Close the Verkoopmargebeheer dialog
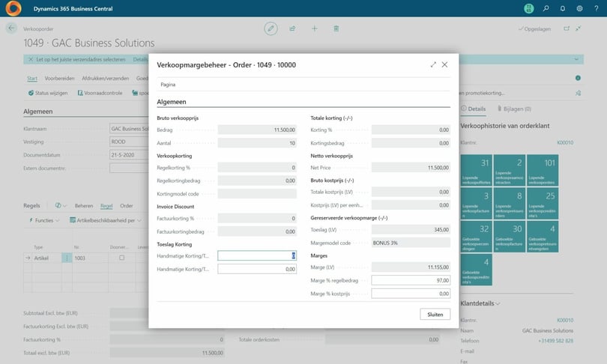 445,64
